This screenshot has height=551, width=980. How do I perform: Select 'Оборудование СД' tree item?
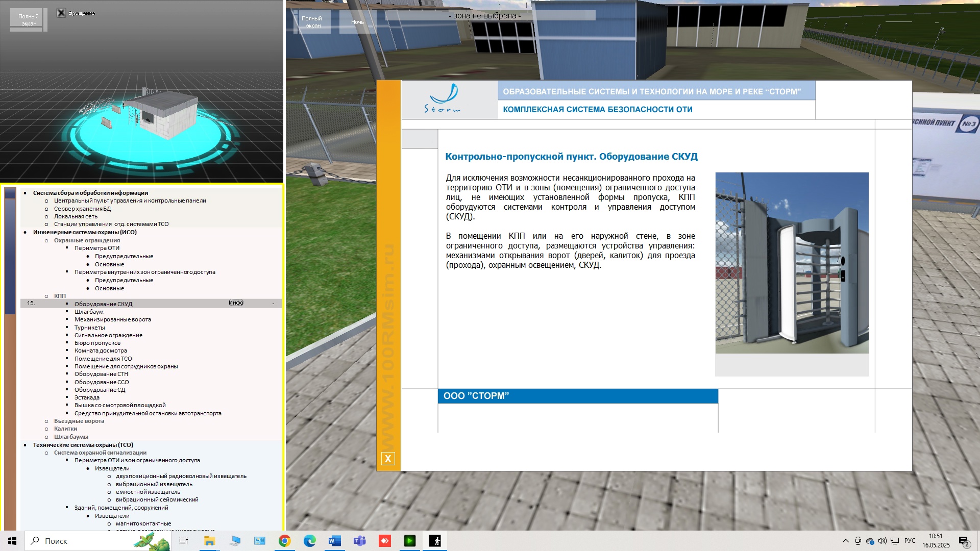click(100, 390)
